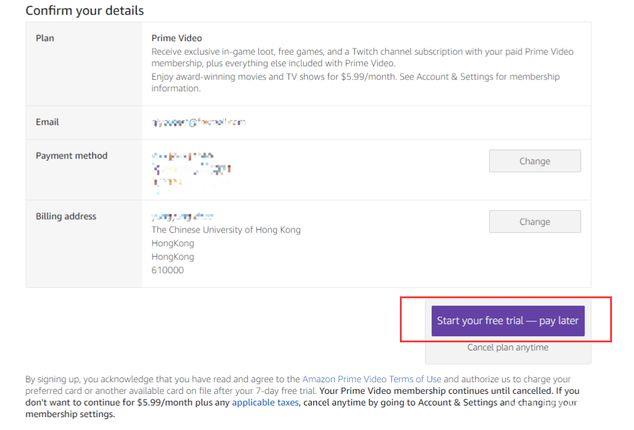Screen dimensions: 634x430
Task: Click the Email row label
Action: coord(48,122)
